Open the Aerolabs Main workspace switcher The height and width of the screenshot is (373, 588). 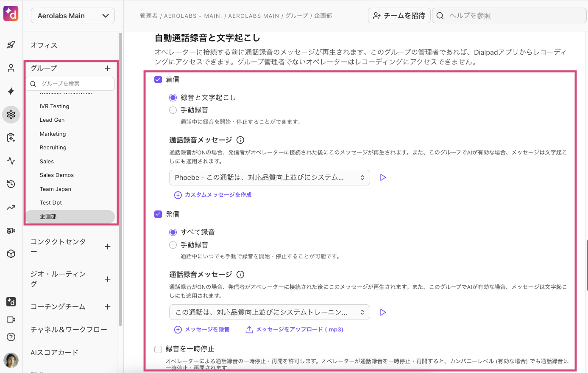(72, 15)
